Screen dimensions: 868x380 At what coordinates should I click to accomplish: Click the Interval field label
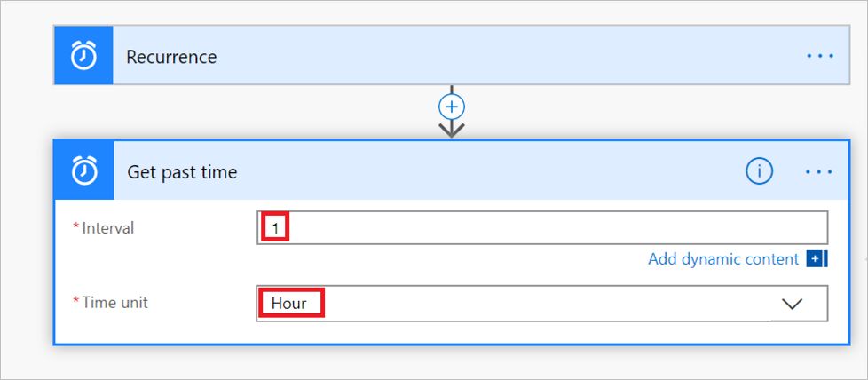108,227
